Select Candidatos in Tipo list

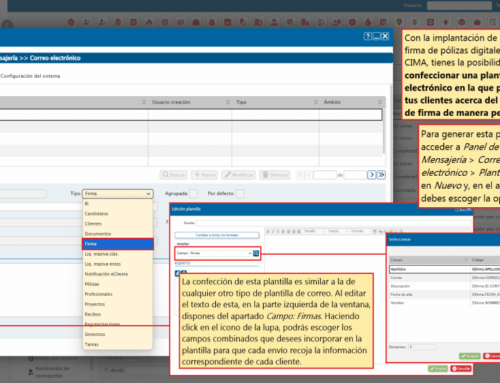pos(118,214)
